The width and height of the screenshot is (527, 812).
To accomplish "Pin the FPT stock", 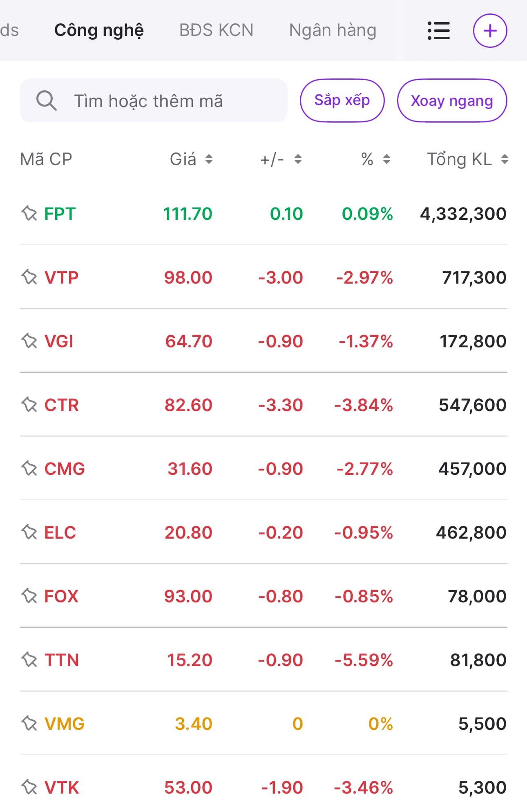I will tap(29, 213).
